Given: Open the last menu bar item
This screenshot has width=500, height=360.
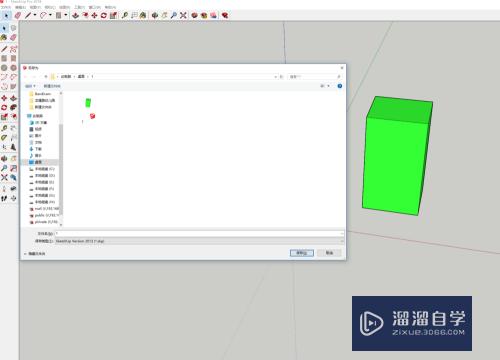Looking at the screenshot, I should pos(110,7).
